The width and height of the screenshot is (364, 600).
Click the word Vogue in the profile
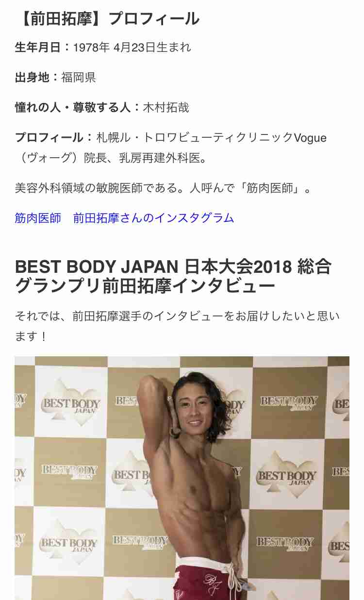[311, 137]
